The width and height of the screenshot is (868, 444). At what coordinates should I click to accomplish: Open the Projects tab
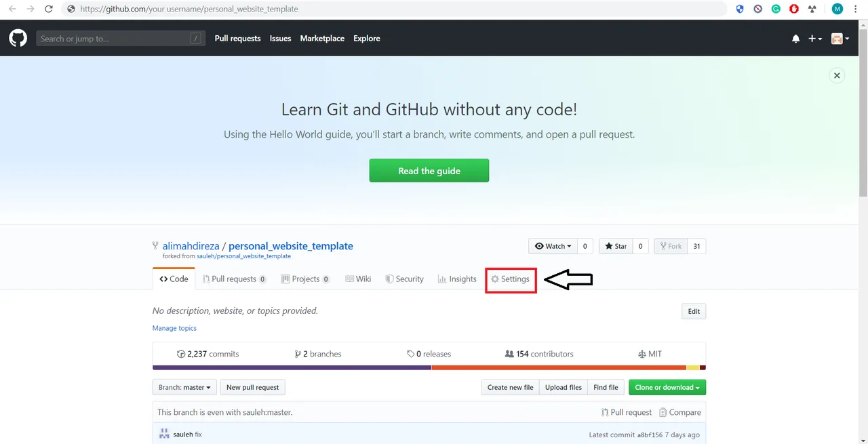point(306,279)
